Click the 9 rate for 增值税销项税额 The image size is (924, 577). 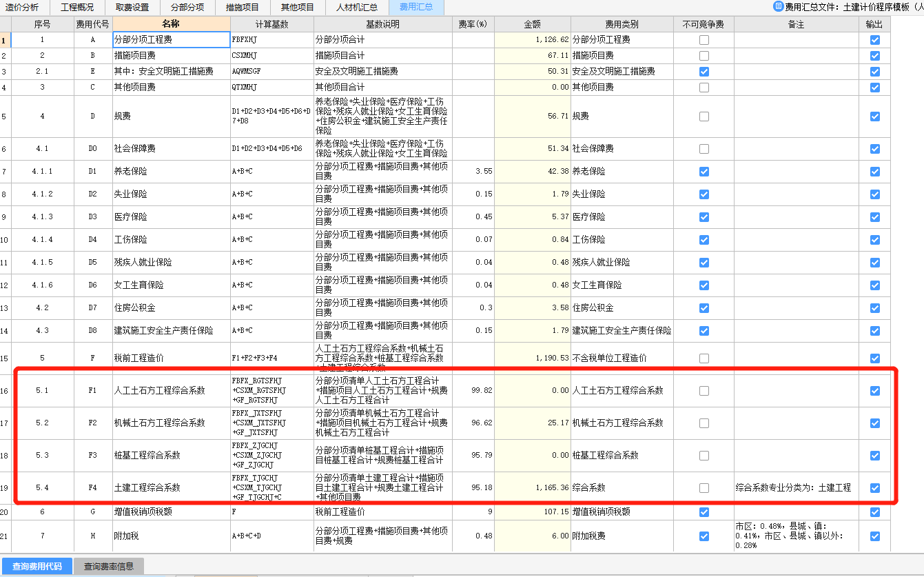pyautogui.click(x=473, y=512)
